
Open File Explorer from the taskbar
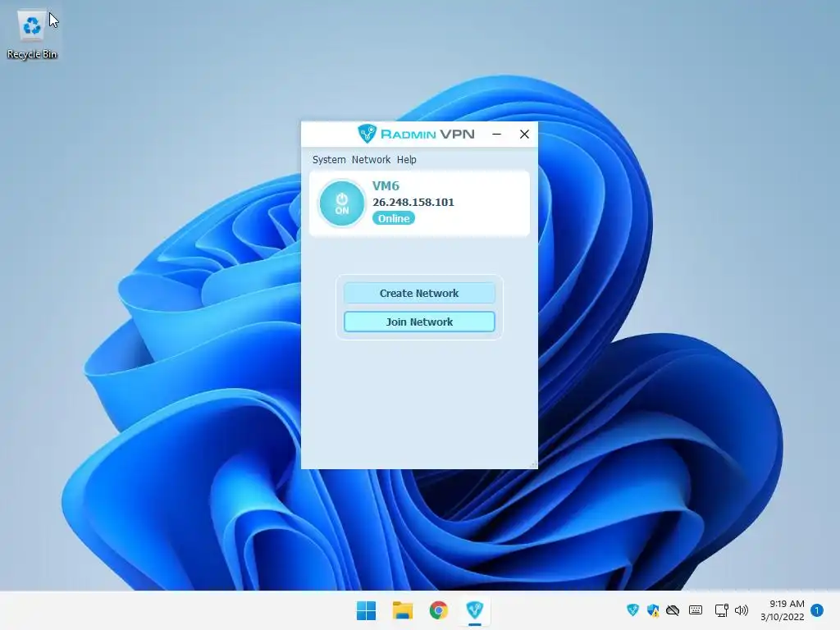click(402, 610)
